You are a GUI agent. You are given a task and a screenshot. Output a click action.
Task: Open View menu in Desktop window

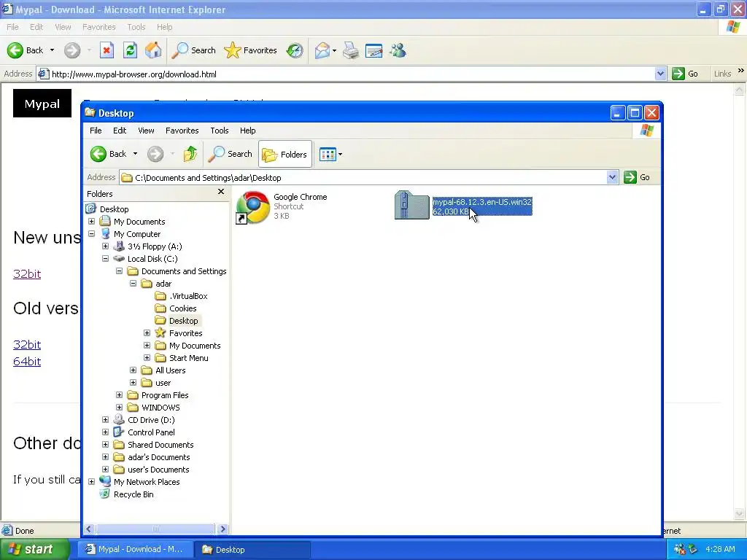pos(146,131)
